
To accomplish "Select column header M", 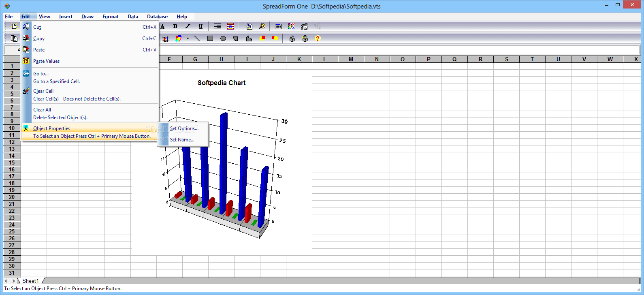I will pyautogui.click(x=351, y=59).
